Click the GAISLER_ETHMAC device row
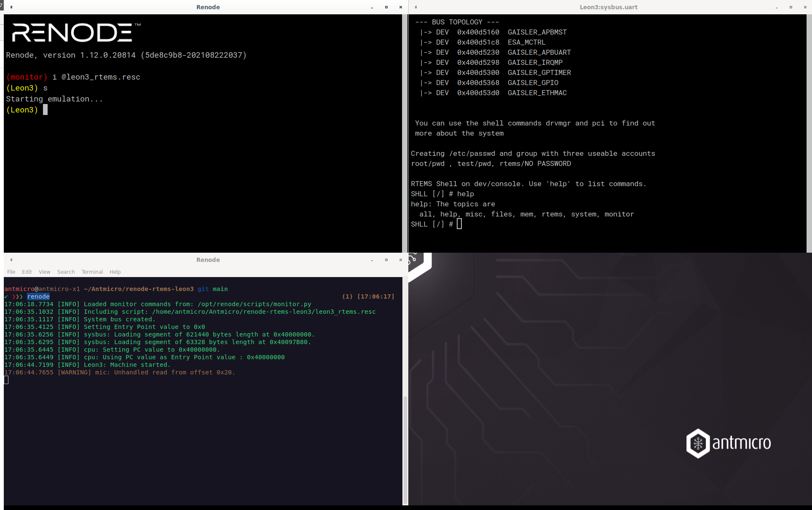 [x=493, y=93]
